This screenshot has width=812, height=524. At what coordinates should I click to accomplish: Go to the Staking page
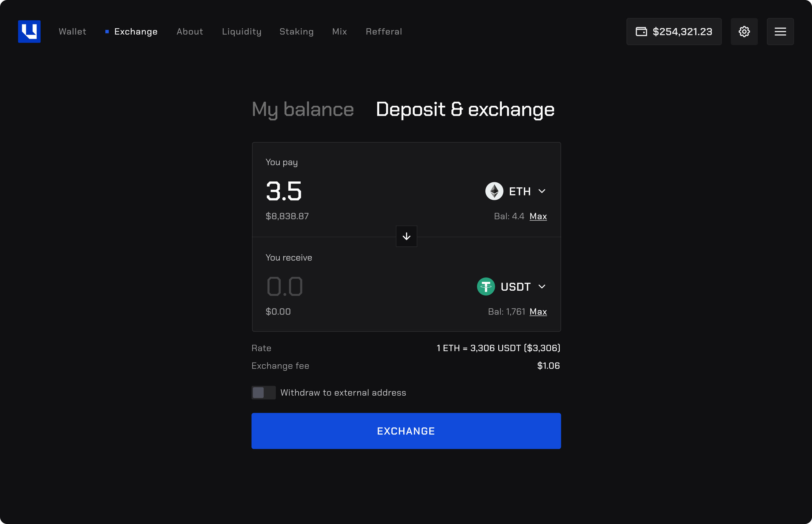click(296, 32)
